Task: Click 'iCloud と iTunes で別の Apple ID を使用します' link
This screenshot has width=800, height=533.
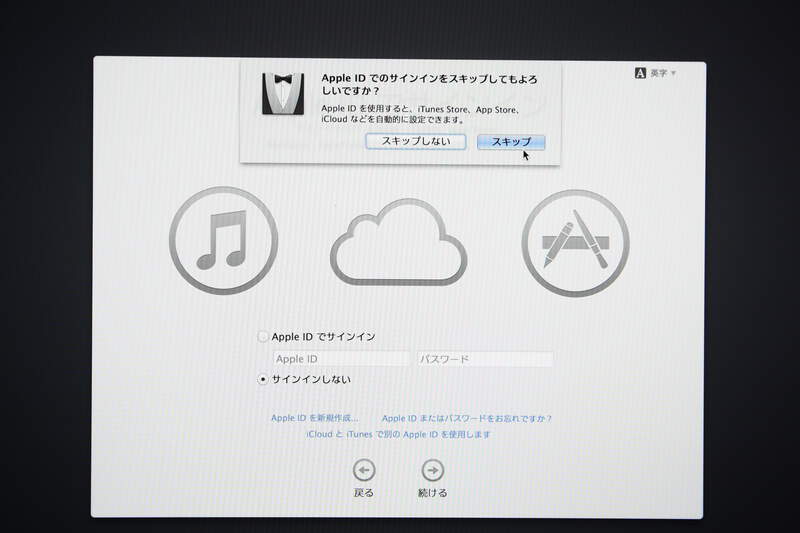Action: point(398,435)
